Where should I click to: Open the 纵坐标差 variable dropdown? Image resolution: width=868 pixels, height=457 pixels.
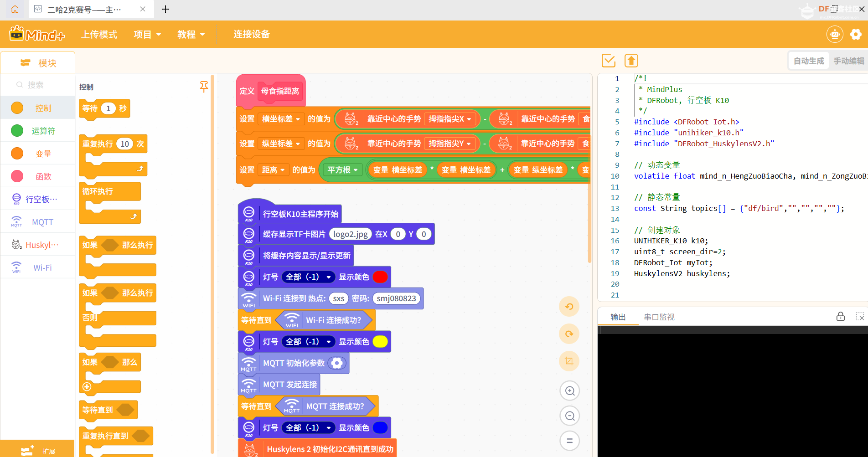[281, 144]
